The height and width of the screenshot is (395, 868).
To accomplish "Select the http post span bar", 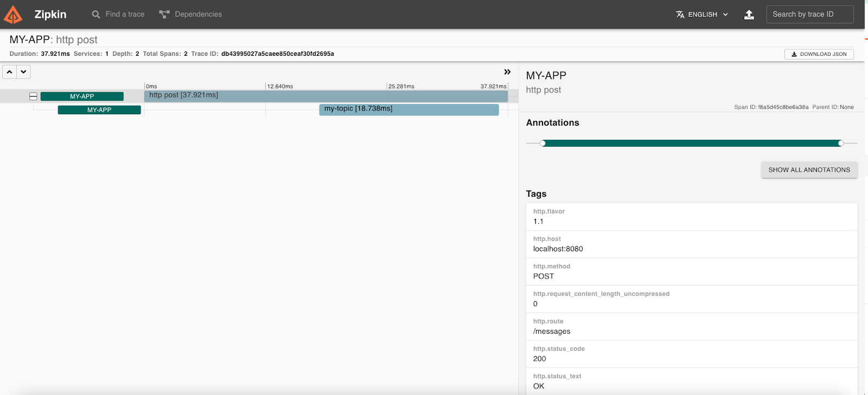I will (326, 96).
